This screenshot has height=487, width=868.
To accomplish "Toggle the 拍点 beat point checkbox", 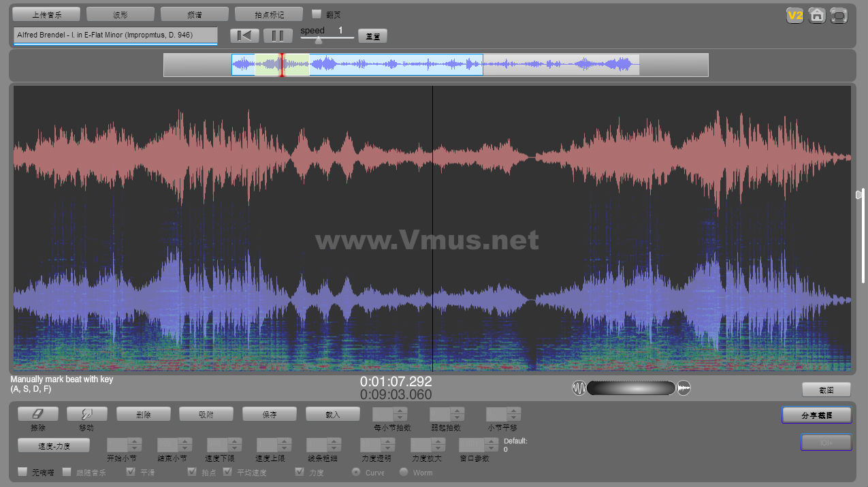I will coord(192,471).
